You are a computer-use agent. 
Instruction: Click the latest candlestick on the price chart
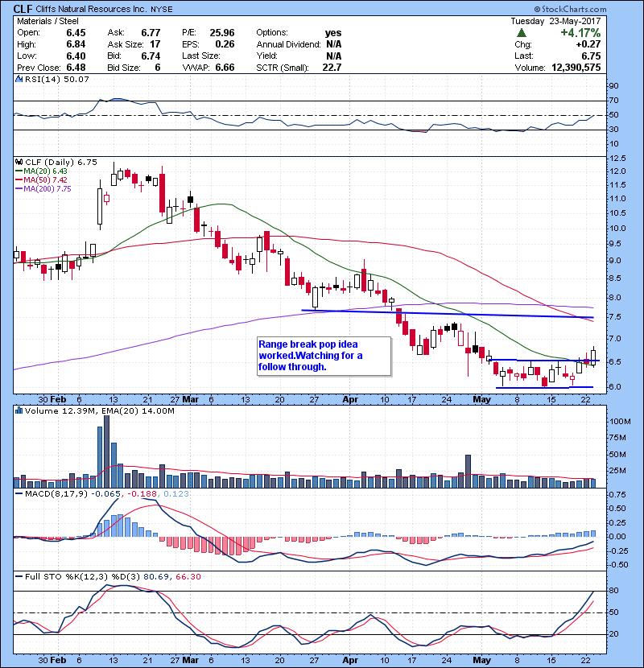(x=592, y=357)
